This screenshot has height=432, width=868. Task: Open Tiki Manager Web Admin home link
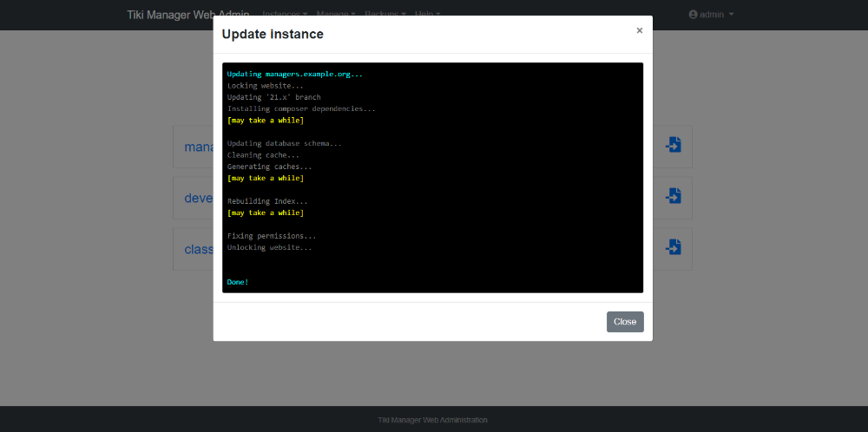coord(188,15)
